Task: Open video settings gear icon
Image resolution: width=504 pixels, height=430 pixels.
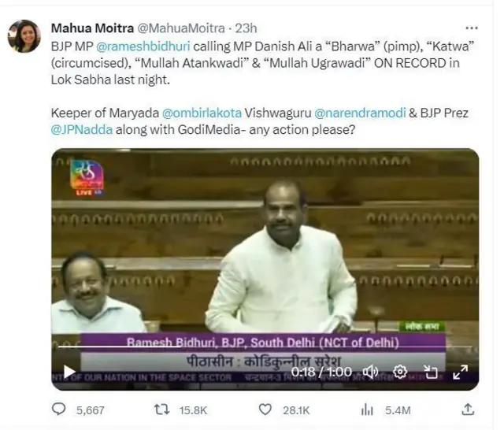Action: (x=400, y=372)
